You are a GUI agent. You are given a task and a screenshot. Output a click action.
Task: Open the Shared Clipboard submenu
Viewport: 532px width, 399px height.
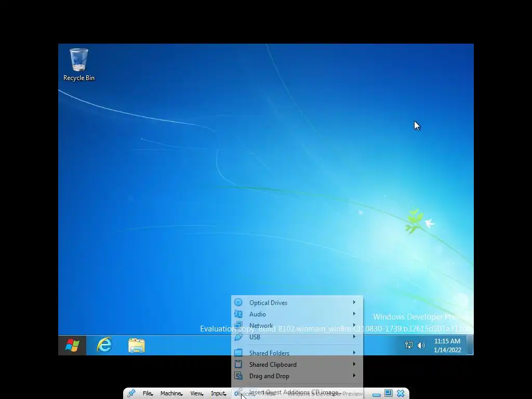click(297, 364)
